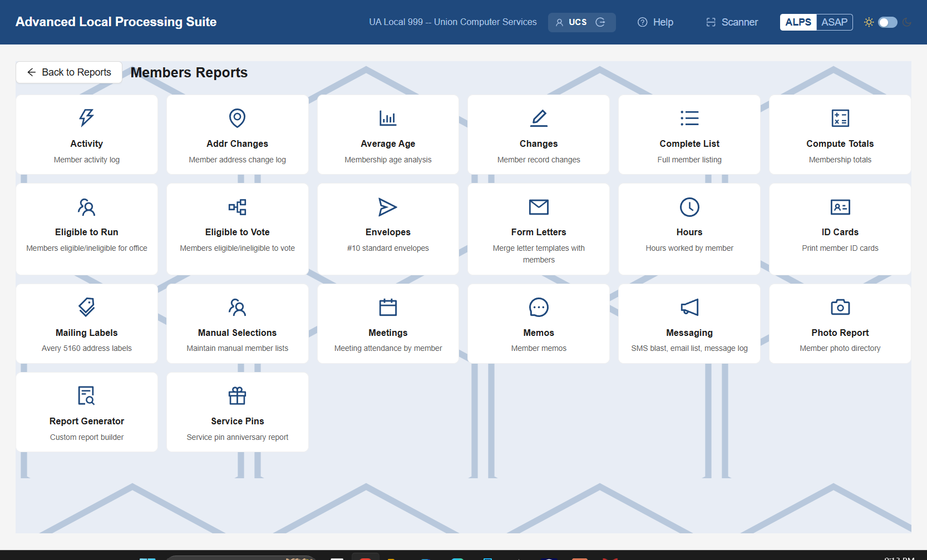Click 'Merge letter templates with members' text
Viewport: 927px width, 560px height.
coord(539,254)
